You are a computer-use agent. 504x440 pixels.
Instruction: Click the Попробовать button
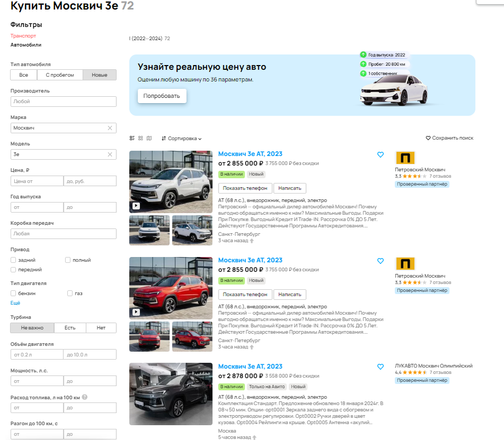161,96
